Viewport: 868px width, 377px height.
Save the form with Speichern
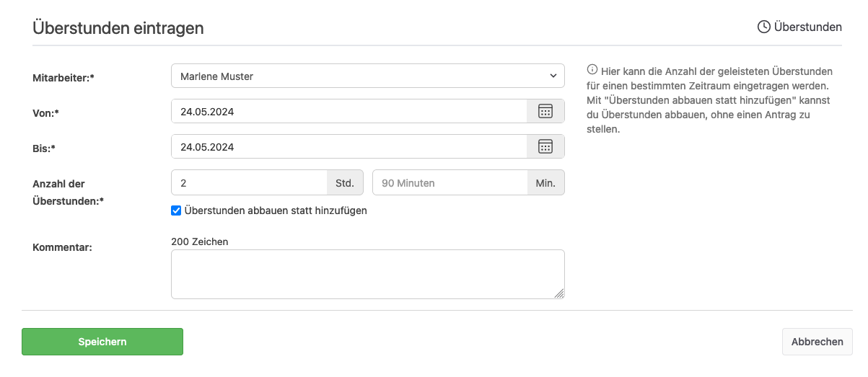tap(102, 342)
